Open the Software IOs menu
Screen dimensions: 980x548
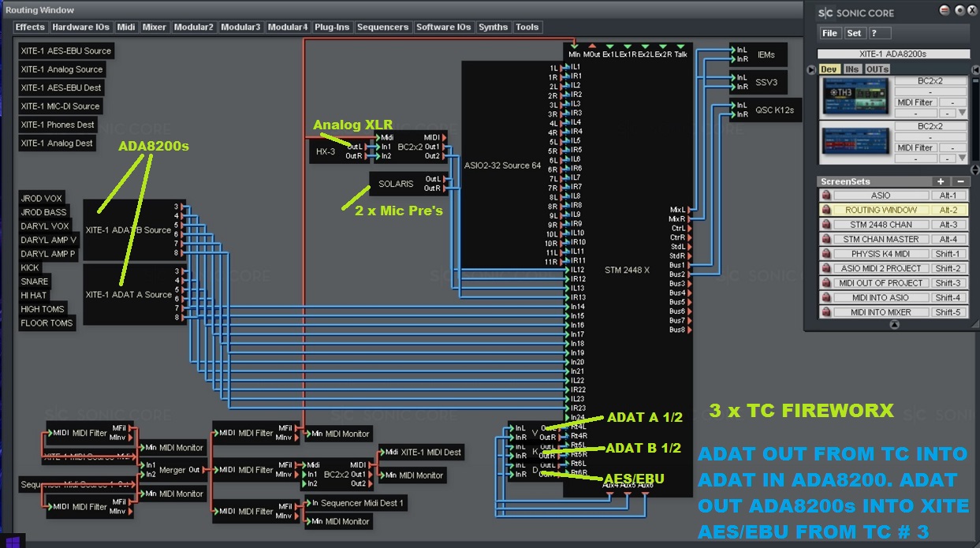[444, 27]
